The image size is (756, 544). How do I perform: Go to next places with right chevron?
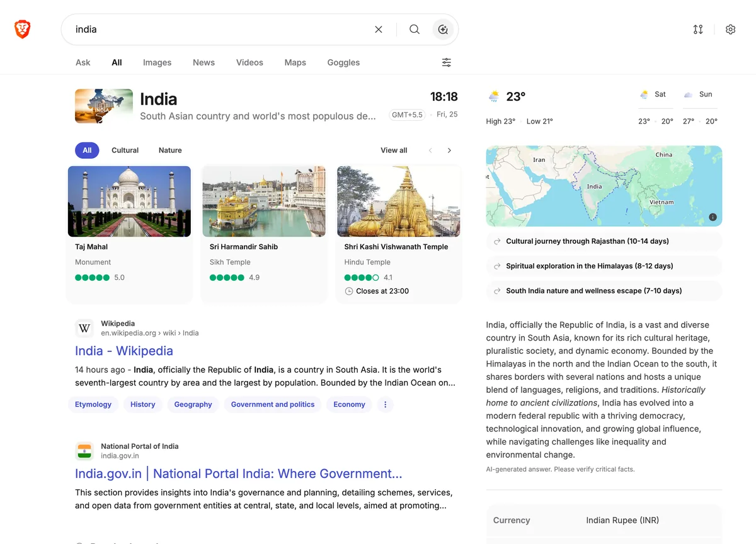click(449, 150)
